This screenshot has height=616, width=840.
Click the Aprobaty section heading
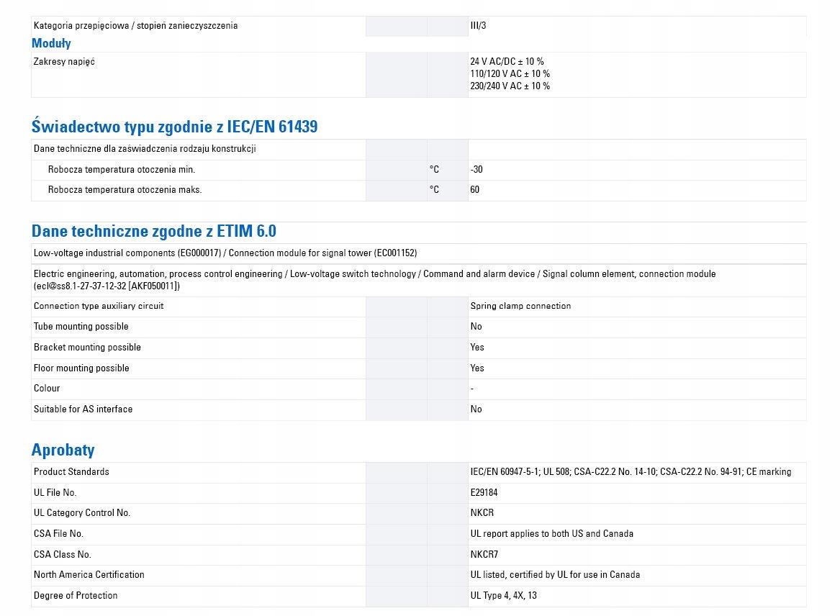point(63,450)
